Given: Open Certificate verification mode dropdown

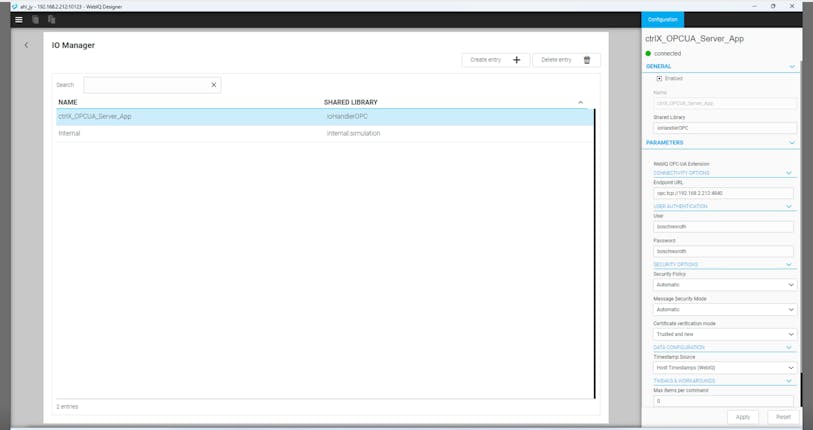Looking at the screenshot, I should click(724, 334).
